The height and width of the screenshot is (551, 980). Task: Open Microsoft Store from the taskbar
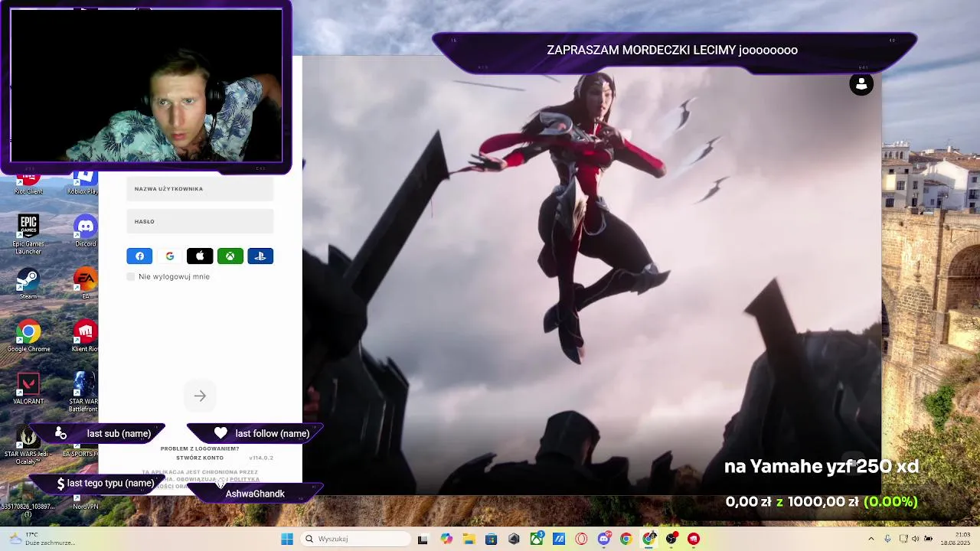click(x=492, y=539)
